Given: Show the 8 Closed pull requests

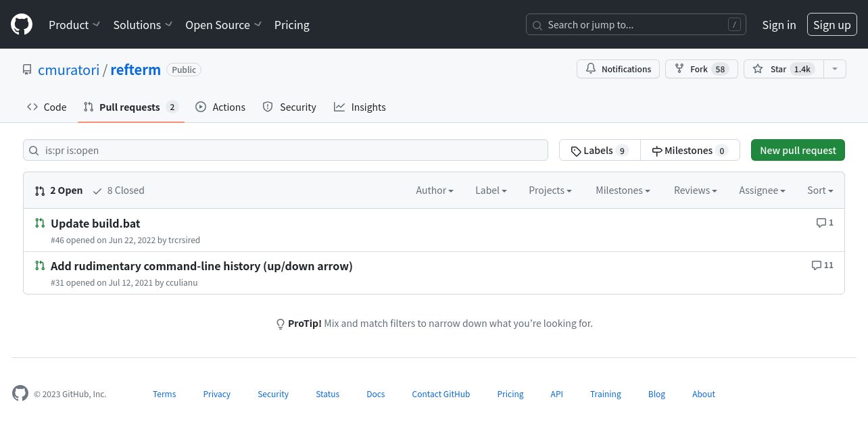Looking at the screenshot, I should click(x=118, y=190).
